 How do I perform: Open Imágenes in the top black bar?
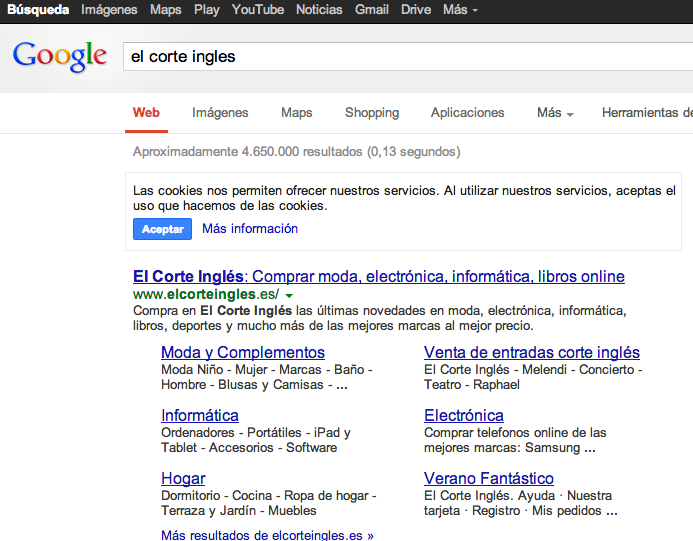click(109, 10)
